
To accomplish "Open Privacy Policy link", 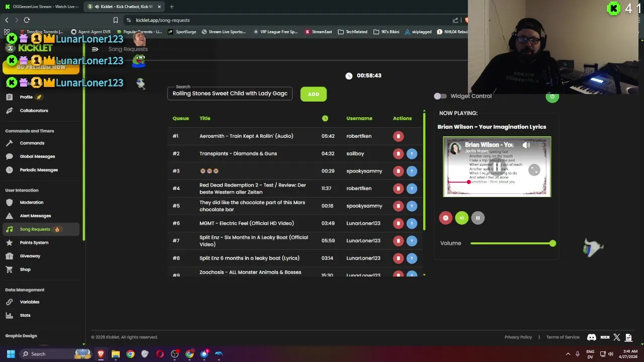I will pyautogui.click(x=518, y=337).
